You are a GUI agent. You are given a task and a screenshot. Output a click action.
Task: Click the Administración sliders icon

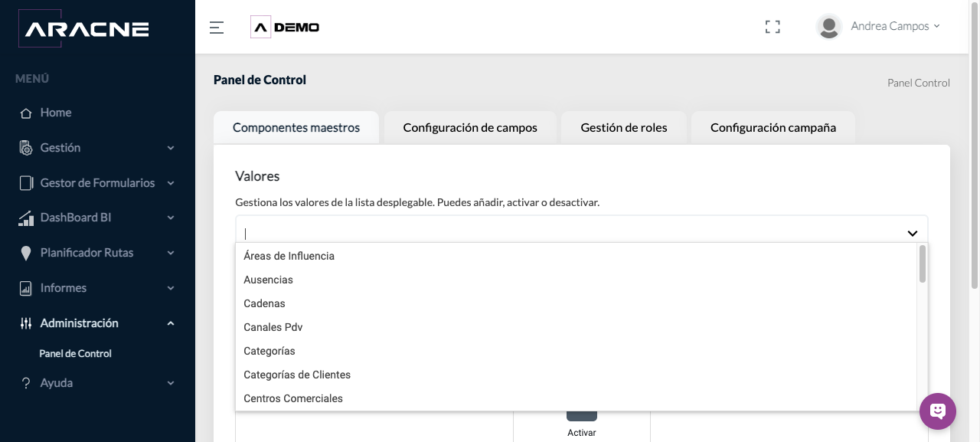pos(26,323)
